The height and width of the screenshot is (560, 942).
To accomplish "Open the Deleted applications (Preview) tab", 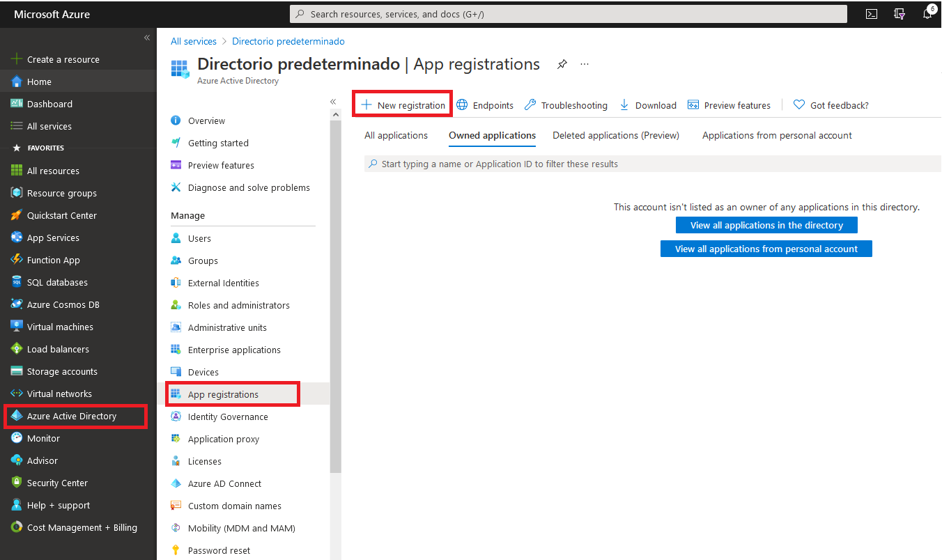I will 615,135.
